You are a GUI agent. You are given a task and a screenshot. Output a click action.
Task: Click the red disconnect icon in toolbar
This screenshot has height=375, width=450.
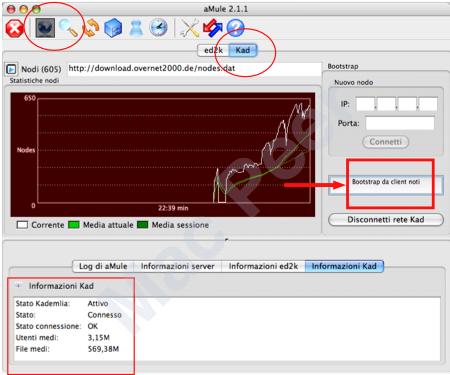coord(14,28)
